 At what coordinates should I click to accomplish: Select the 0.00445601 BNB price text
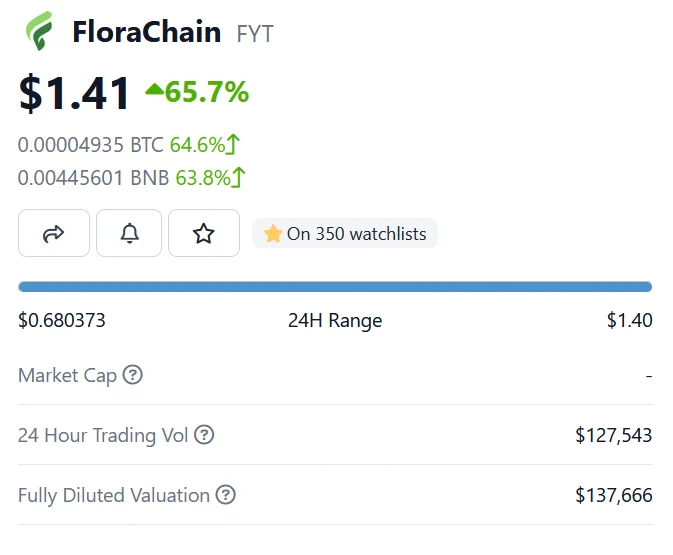click(94, 178)
